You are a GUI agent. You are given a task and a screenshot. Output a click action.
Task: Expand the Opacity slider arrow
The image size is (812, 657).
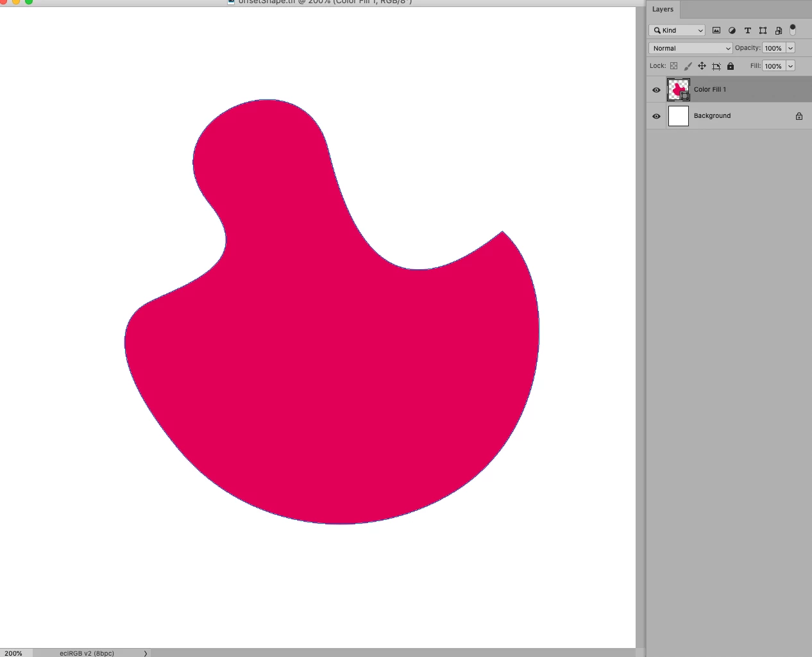pyautogui.click(x=790, y=48)
